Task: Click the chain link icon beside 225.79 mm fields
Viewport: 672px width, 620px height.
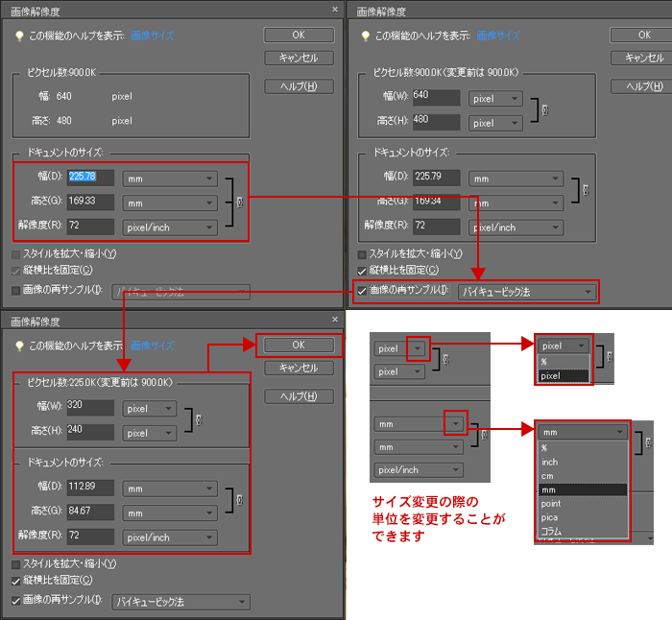Action: [x=586, y=190]
